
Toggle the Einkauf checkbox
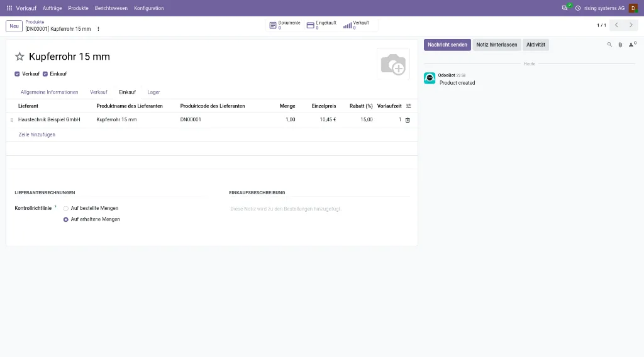coord(45,74)
